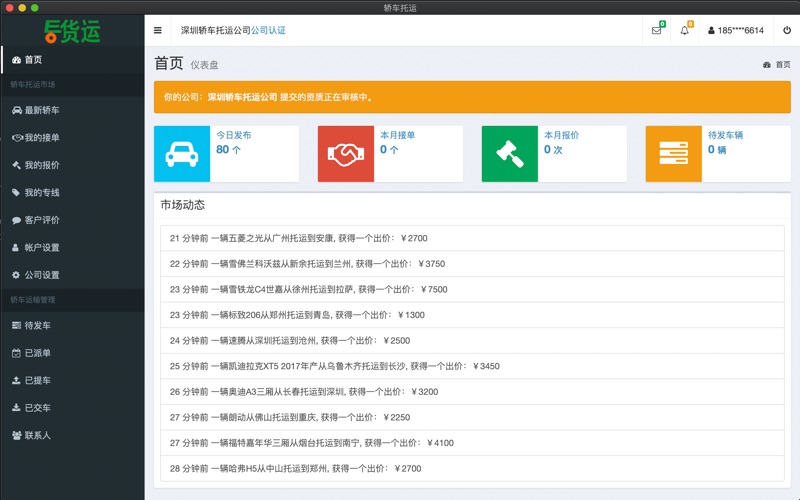Open the bell alerts icon

tap(685, 30)
